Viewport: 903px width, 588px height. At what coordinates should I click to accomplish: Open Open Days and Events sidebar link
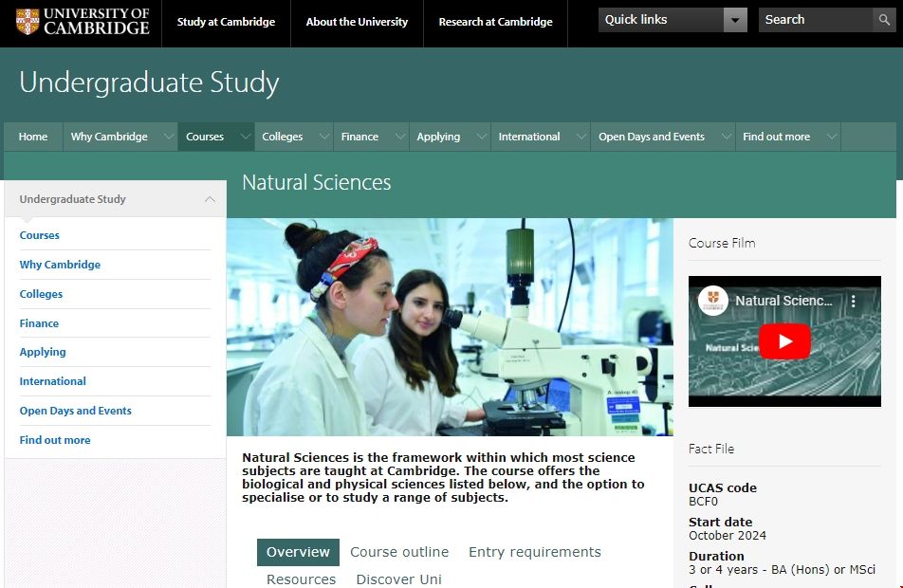click(76, 411)
